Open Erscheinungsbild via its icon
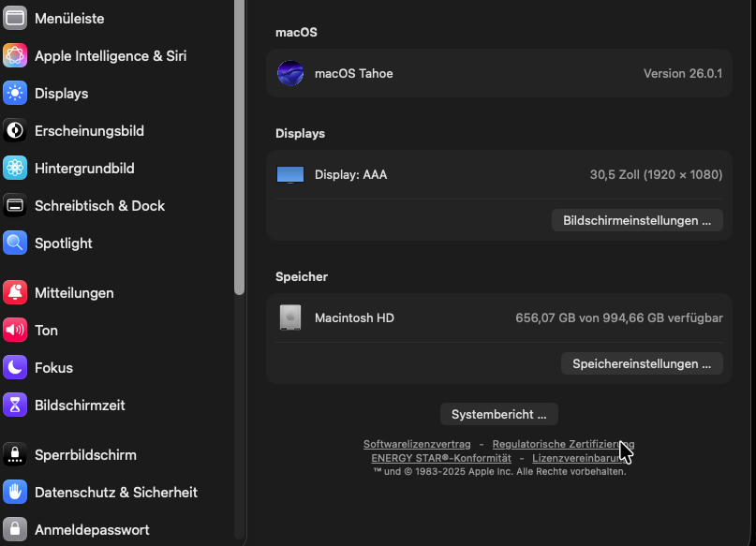Viewport: 756px width, 546px height. [x=15, y=131]
